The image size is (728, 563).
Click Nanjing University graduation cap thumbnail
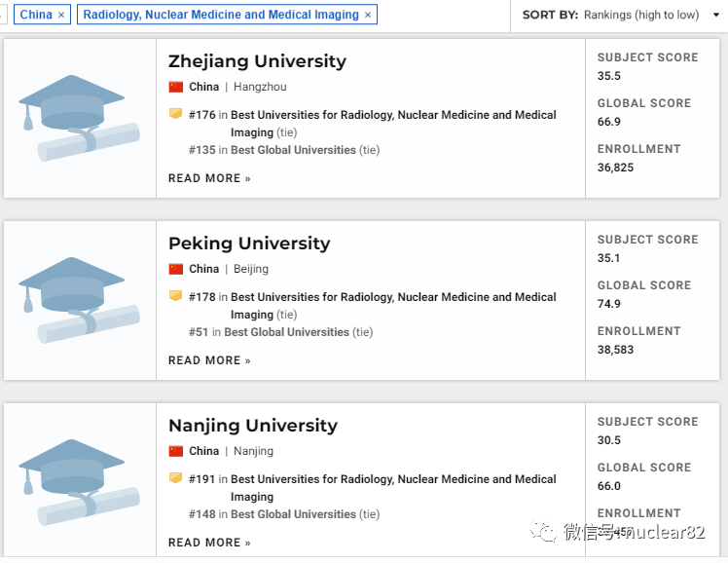(x=80, y=482)
